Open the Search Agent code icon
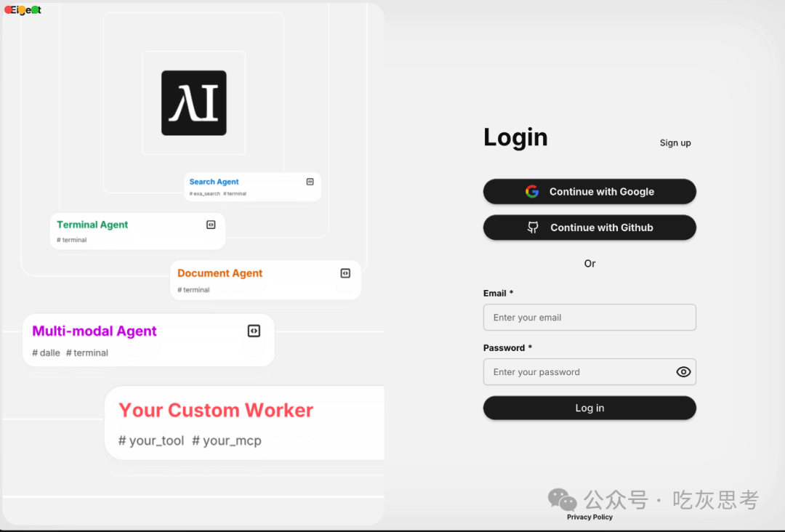The height and width of the screenshot is (532, 785). point(310,182)
